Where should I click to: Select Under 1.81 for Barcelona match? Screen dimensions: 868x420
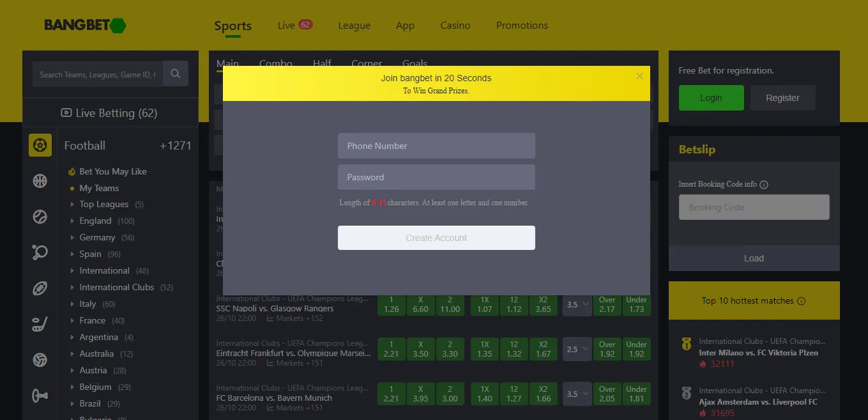click(637, 394)
